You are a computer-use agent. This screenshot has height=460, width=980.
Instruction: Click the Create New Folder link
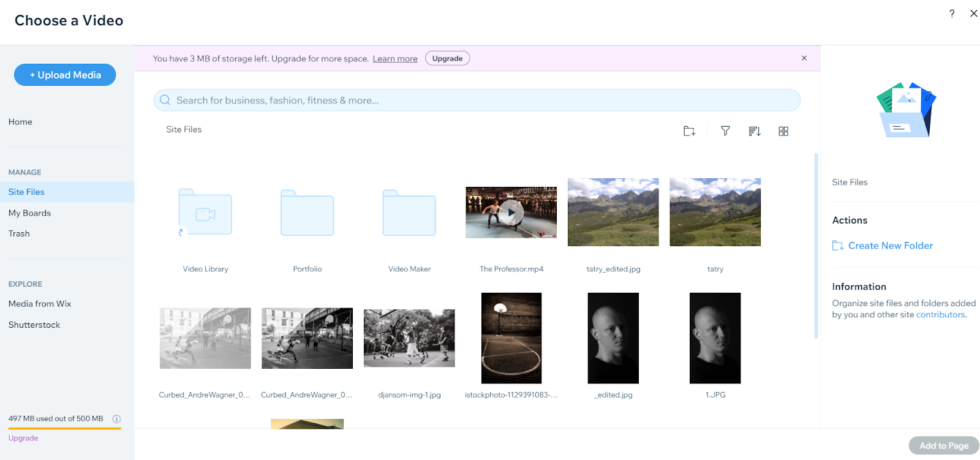point(891,246)
